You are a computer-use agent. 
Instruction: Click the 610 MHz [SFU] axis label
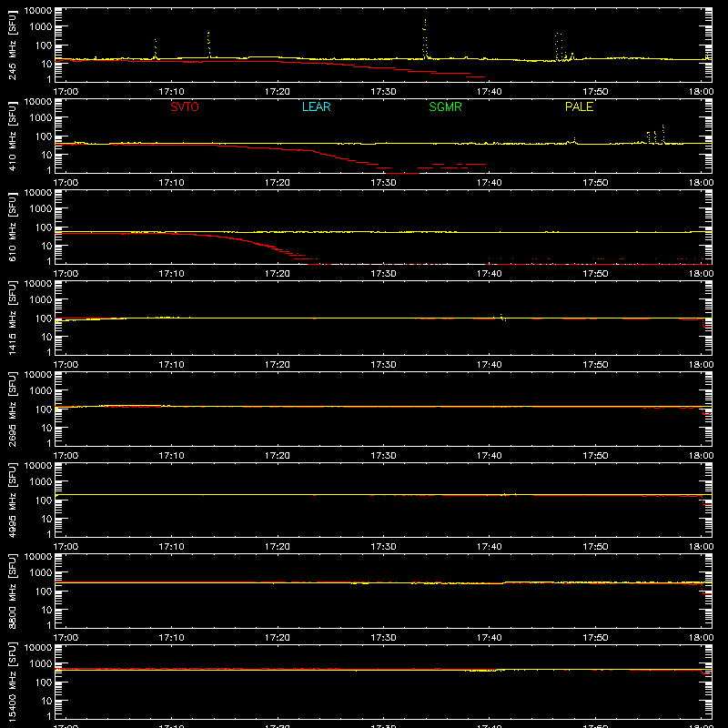click(13, 227)
